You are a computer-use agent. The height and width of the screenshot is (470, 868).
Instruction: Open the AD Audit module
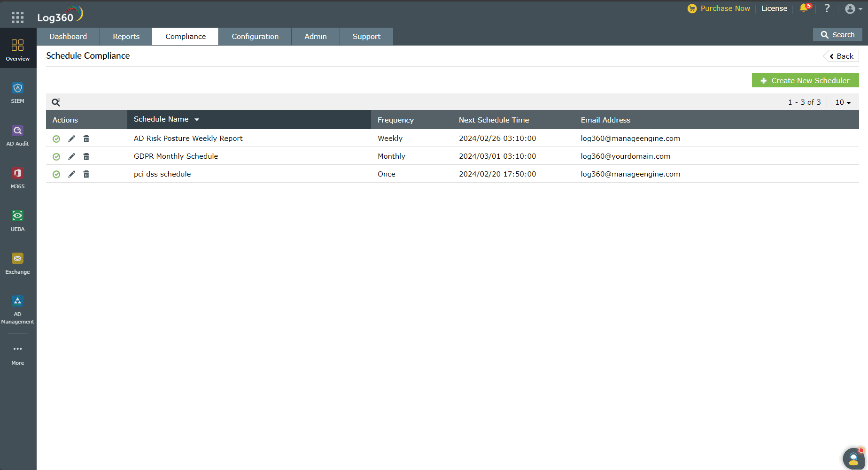click(x=18, y=135)
